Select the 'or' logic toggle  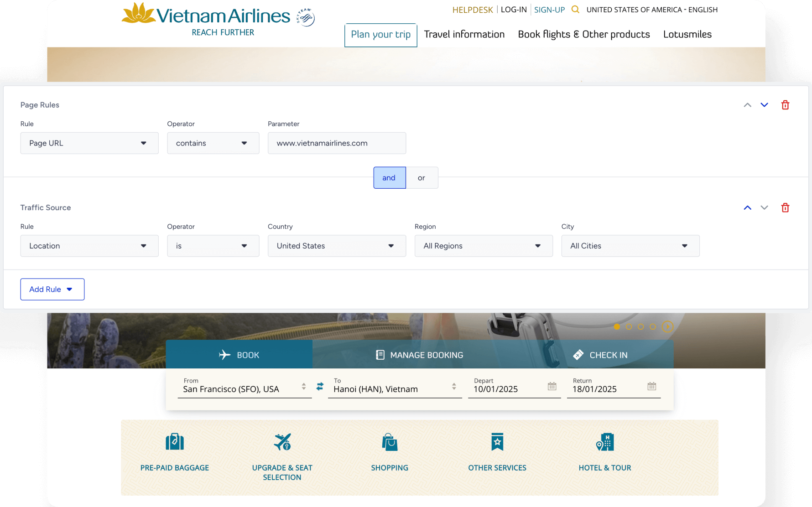click(422, 178)
